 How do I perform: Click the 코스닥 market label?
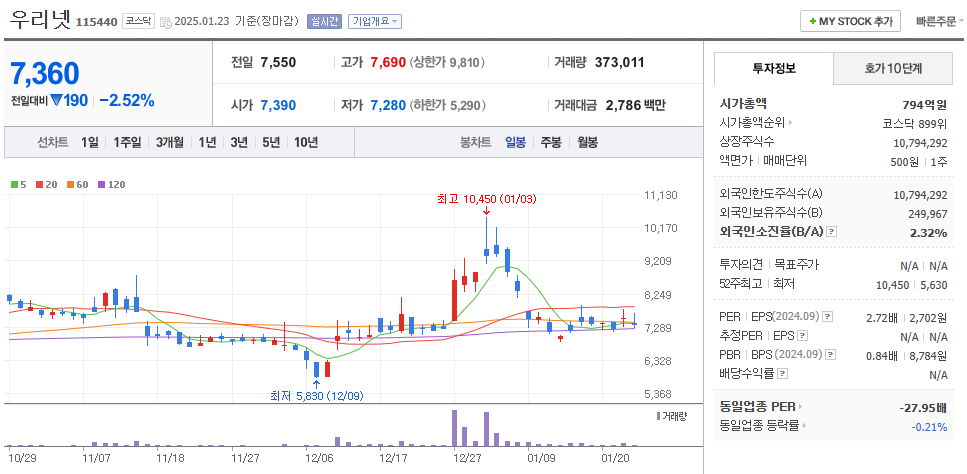(x=138, y=21)
